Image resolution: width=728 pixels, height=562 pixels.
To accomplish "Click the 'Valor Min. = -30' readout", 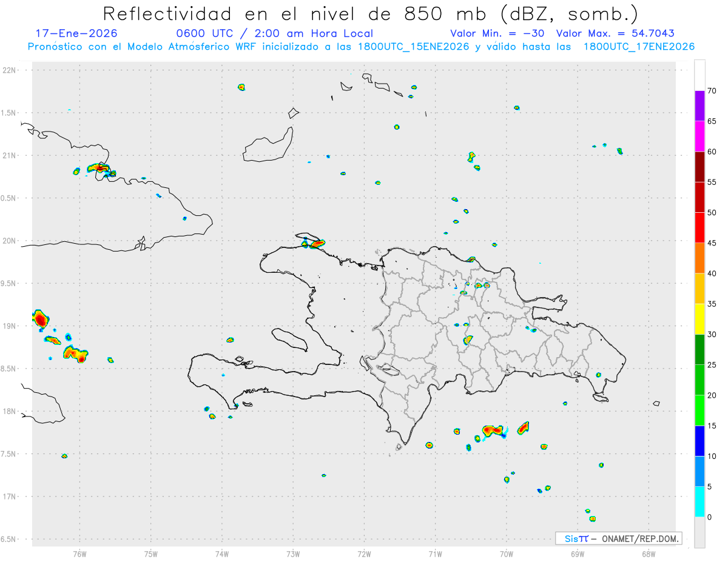I will tap(497, 33).
